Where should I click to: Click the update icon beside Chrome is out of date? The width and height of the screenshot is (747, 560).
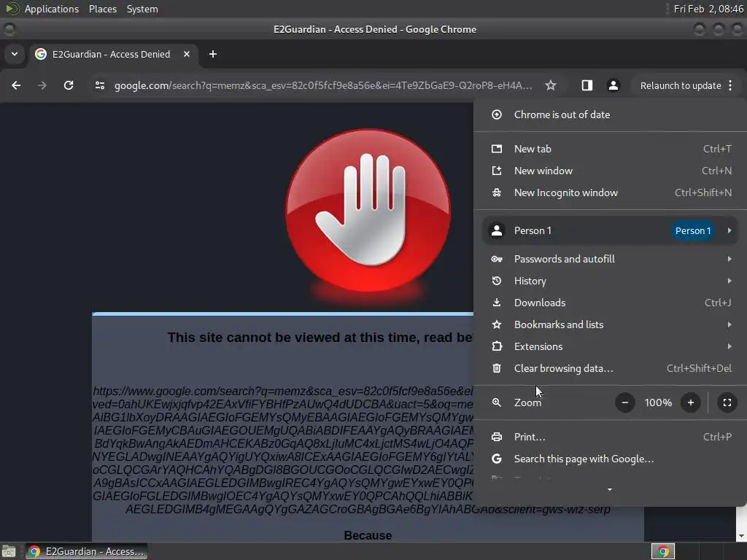coord(496,114)
